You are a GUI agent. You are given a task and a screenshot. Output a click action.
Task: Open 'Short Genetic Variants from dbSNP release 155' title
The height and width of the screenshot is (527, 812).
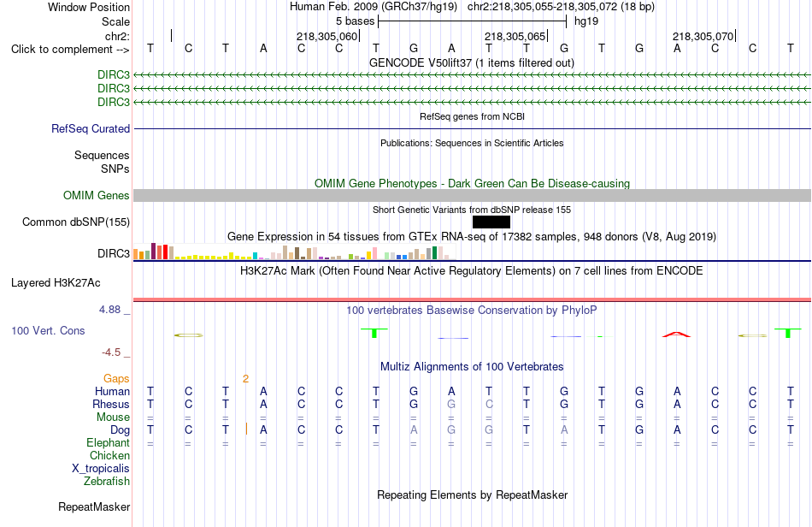[472, 210]
